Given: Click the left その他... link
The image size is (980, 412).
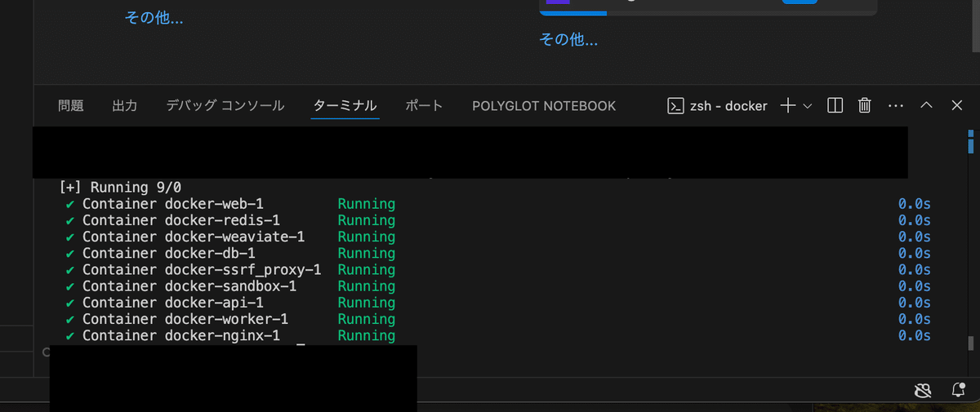Looking at the screenshot, I should tap(154, 18).
